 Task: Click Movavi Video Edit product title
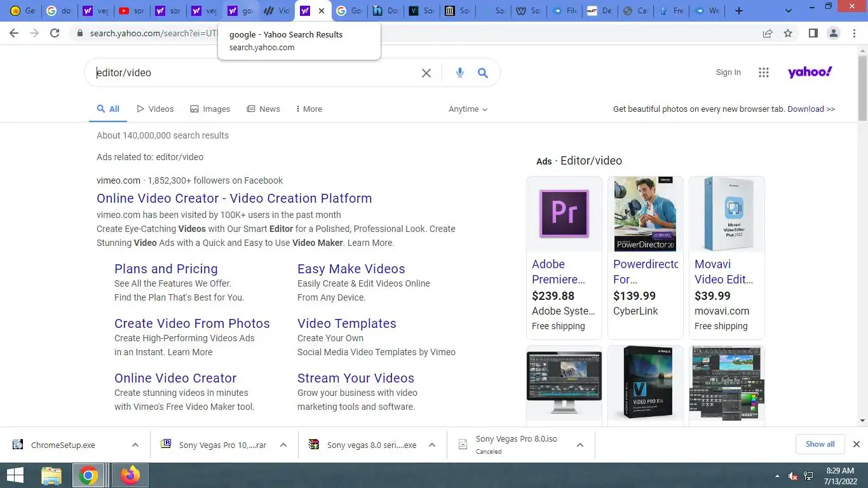(724, 272)
